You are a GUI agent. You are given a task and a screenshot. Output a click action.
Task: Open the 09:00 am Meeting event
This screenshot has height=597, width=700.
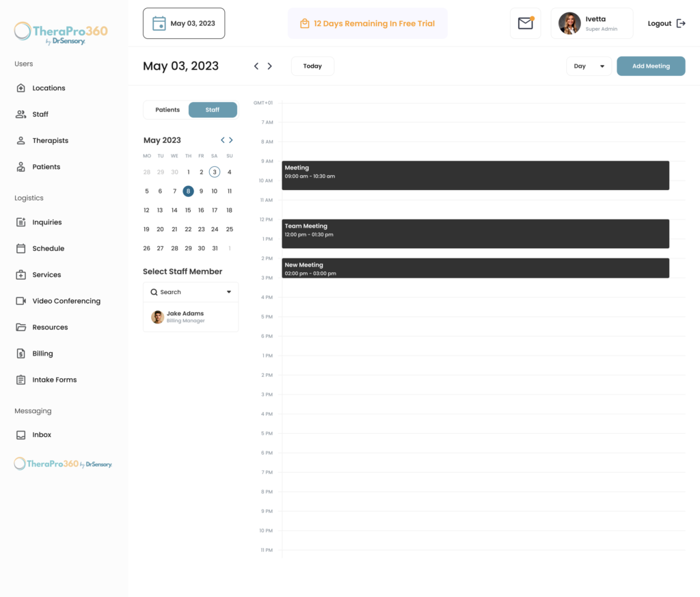click(476, 176)
